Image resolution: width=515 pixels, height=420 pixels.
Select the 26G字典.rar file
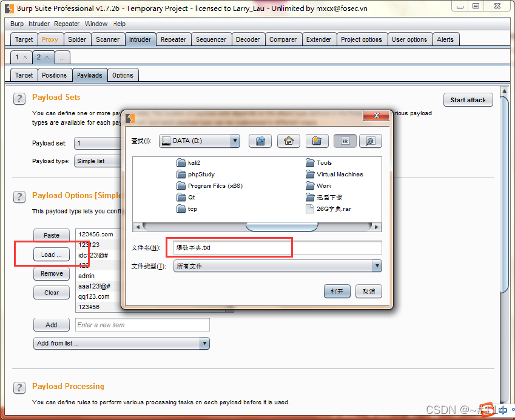click(328, 208)
